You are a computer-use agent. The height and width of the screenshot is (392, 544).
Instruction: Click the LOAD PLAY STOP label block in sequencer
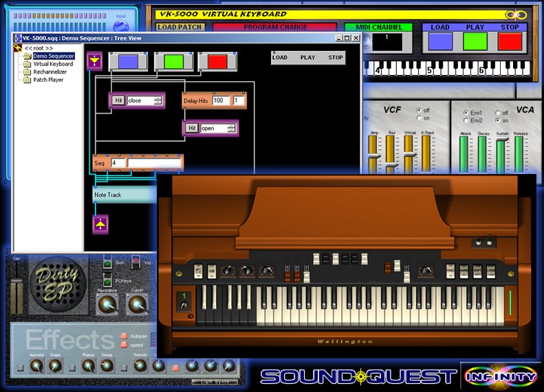307,58
